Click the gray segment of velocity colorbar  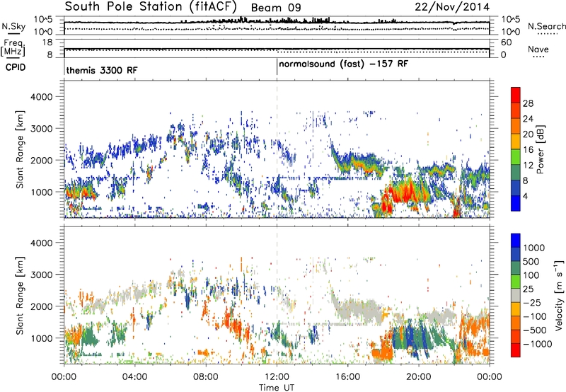[x=516, y=295]
